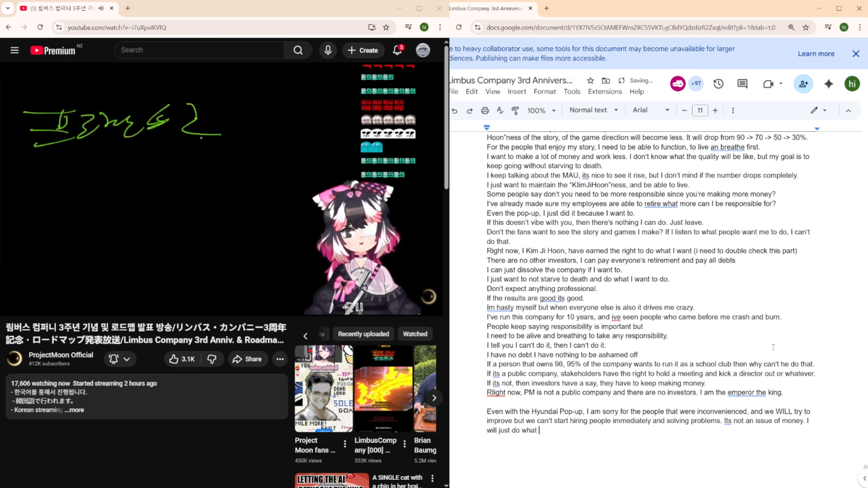Open Google Docs version history
Screen dimensions: 868x488
[718, 84]
